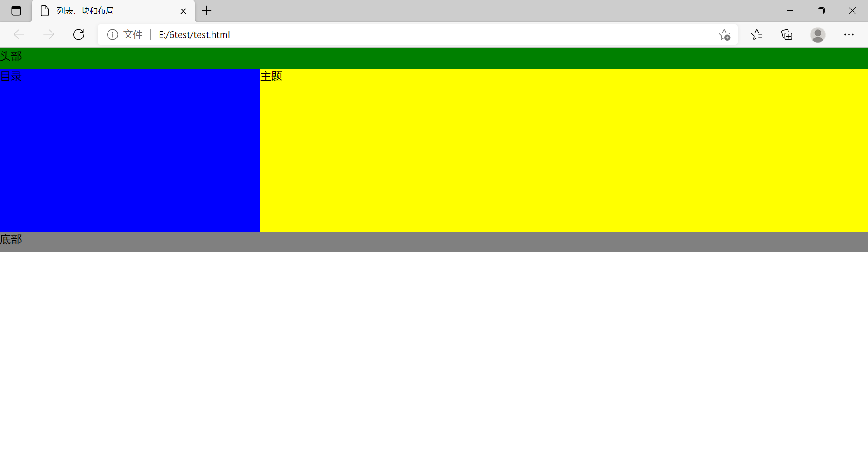Click the 头部 header text
Screen dimensions: 868x460
(x=11, y=56)
